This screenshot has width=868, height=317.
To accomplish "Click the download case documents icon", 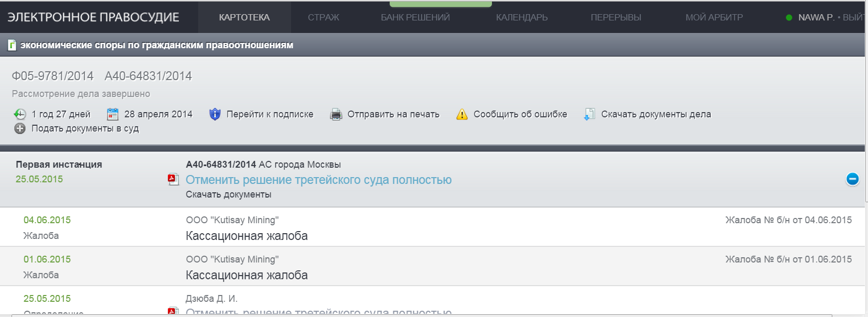I will click(x=590, y=114).
